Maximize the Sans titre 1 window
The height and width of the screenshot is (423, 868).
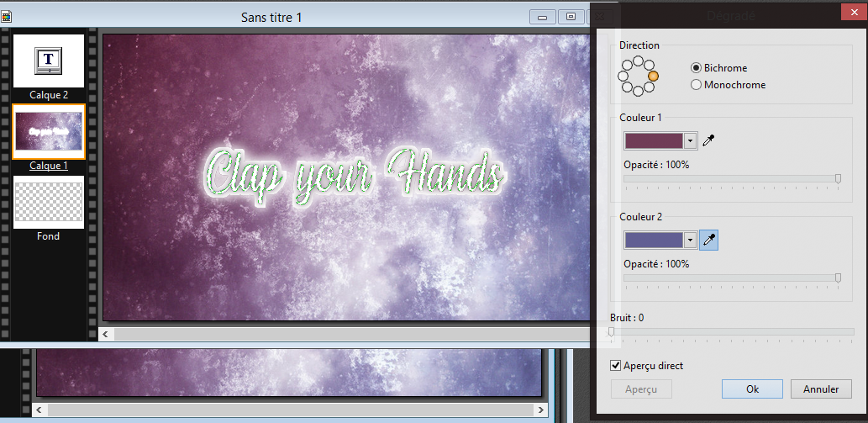571,17
